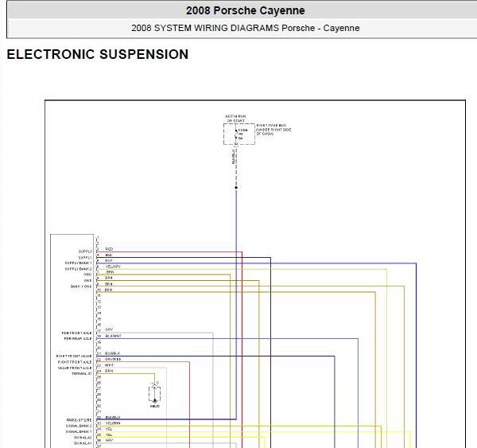Click the "BANK 1 GND" pin description

click(x=81, y=286)
